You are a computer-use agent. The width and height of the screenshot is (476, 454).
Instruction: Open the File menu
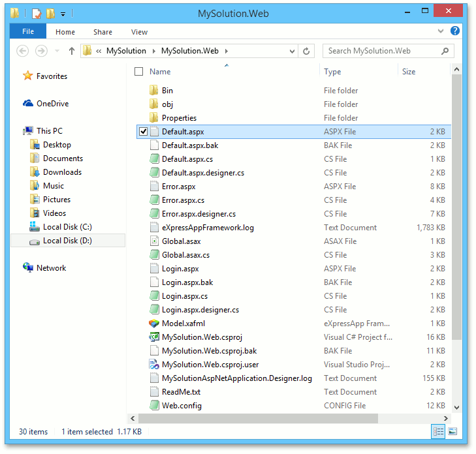tap(28, 31)
